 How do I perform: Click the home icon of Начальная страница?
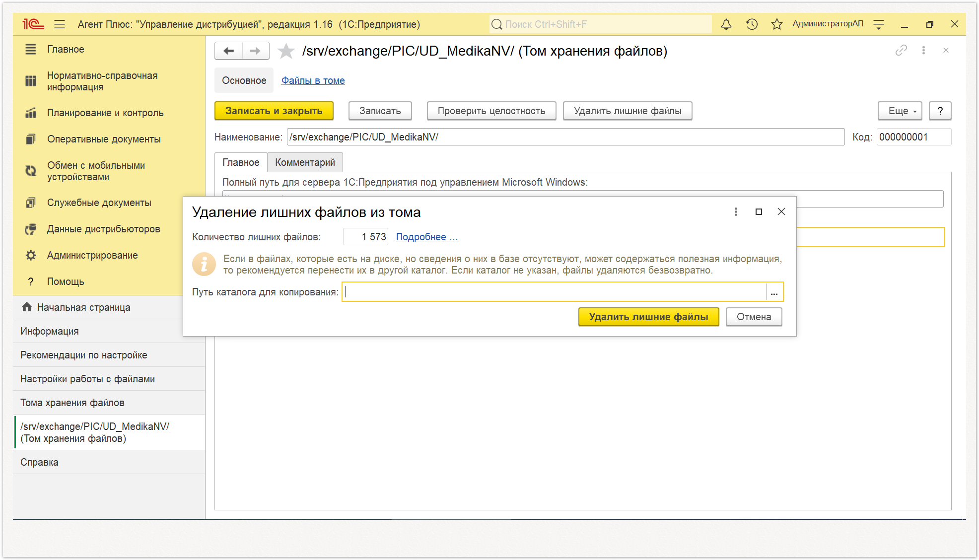27,307
